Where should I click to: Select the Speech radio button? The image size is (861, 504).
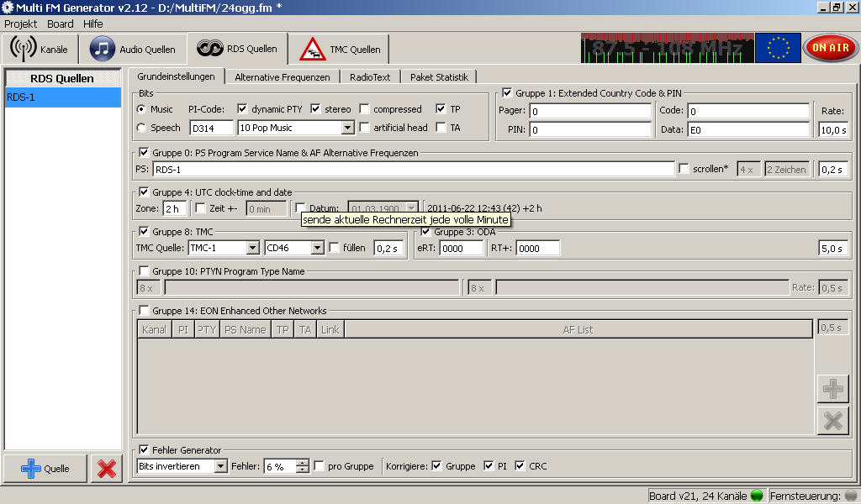141,128
